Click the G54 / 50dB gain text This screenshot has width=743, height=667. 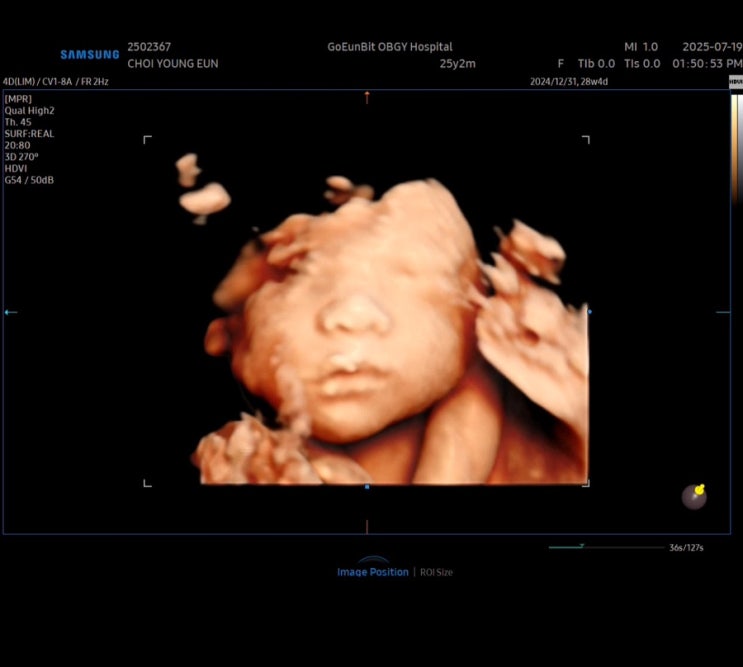click(29, 180)
